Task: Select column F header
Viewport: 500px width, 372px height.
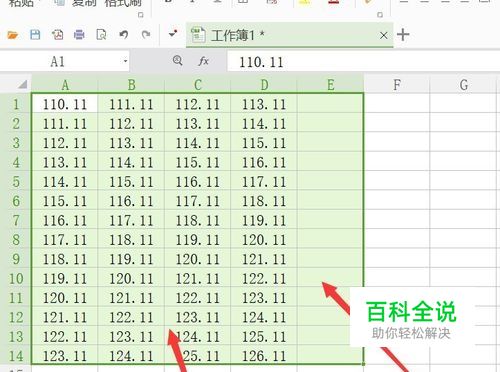Action: [x=397, y=85]
